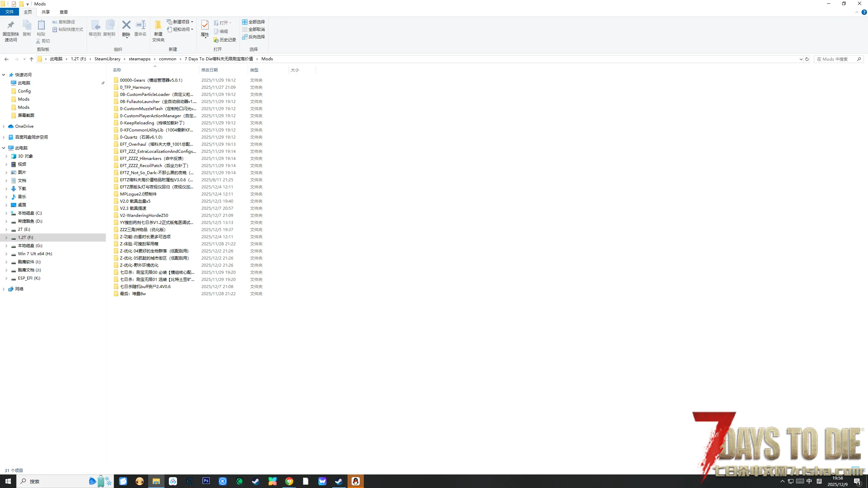Click the History (历史记录) icon
The width and height of the screenshot is (868, 488).
[x=216, y=40]
